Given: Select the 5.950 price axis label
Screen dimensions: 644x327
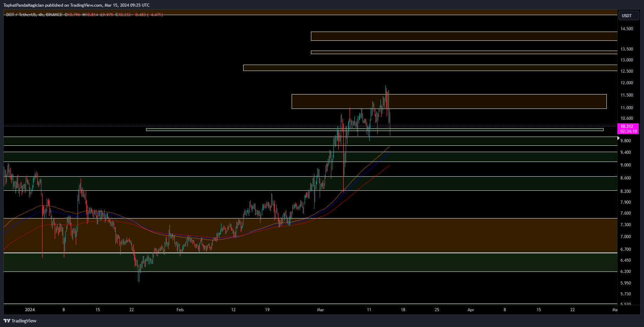Looking at the screenshot, I should click(626, 283).
